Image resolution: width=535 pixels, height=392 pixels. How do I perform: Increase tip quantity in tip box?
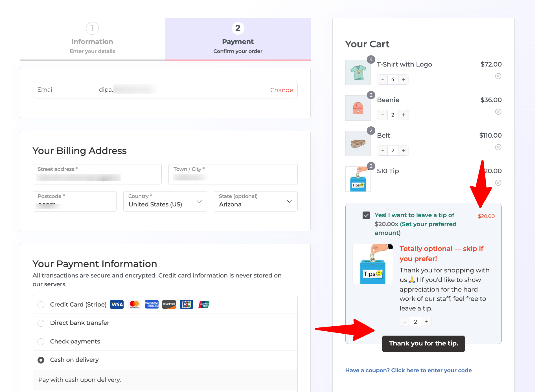pos(426,322)
